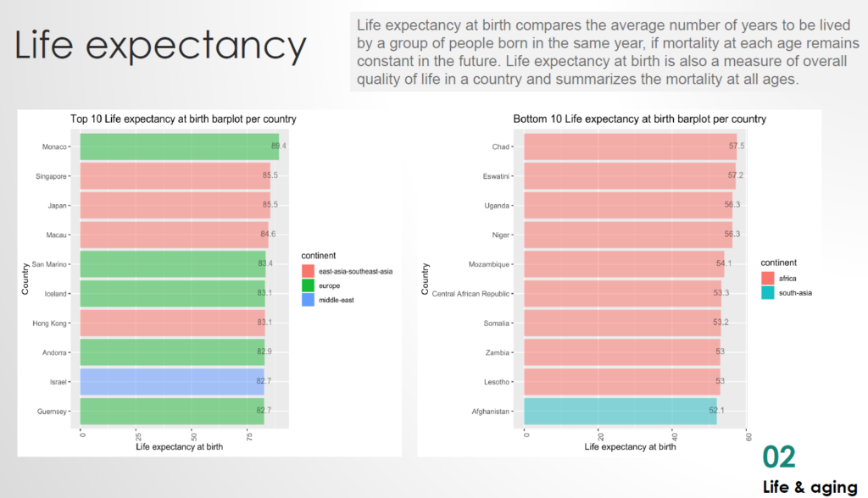
Task: Click the life expectancy description text box
Action: pyautogui.click(x=604, y=53)
